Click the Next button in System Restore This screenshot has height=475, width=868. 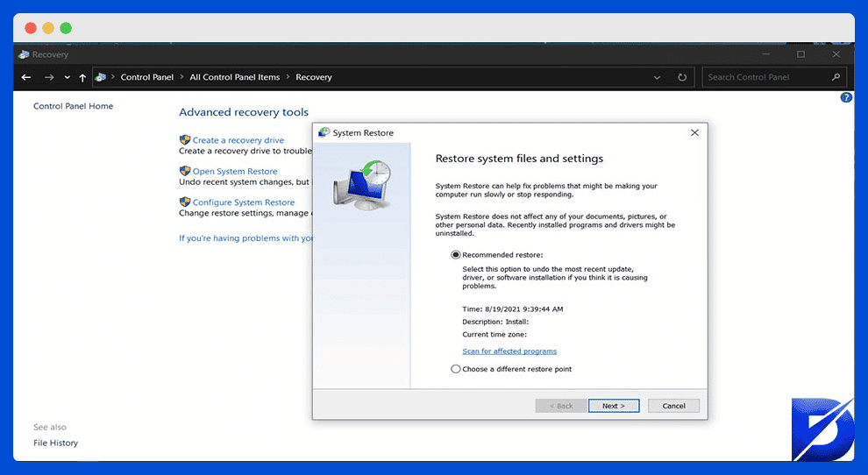tap(614, 406)
